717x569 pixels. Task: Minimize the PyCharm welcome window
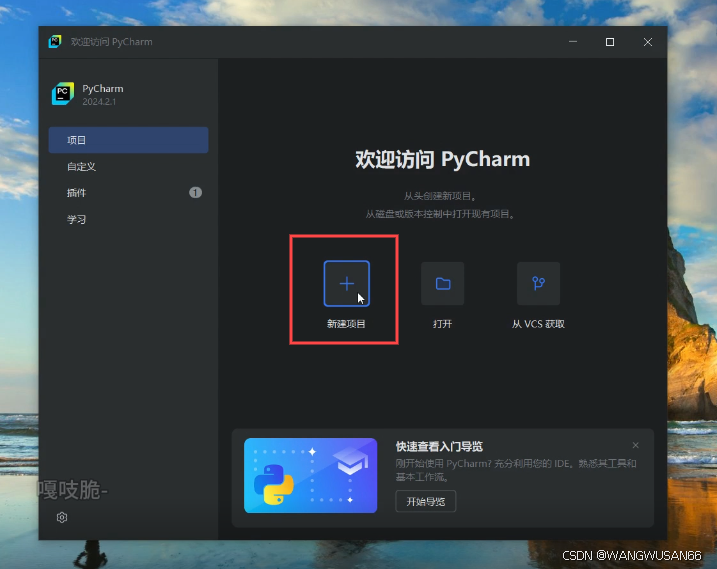(x=573, y=42)
